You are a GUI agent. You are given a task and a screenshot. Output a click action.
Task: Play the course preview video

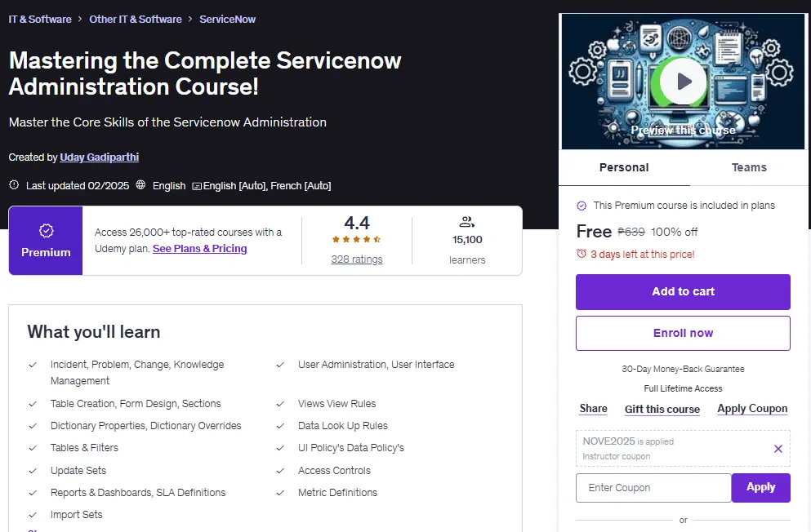pyautogui.click(x=684, y=81)
